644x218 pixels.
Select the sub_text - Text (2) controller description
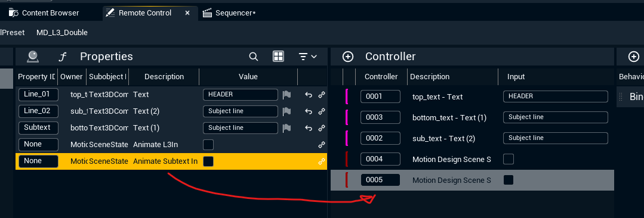tap(443, 139)
